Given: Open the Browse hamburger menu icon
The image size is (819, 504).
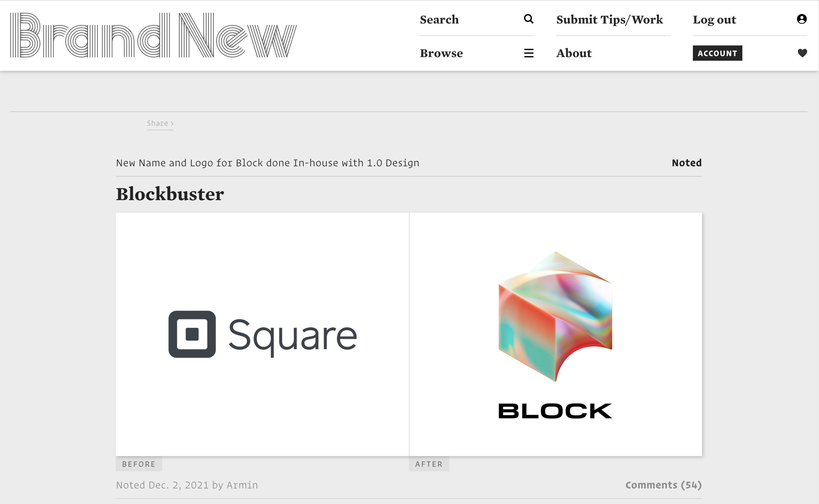Looking at the screenshot, I should pos(528,53).
